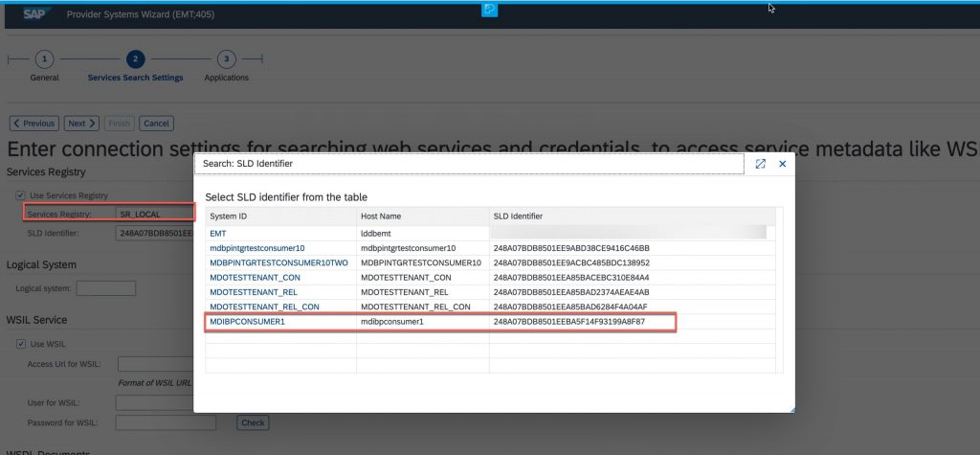This screenshot has width=980, height=455.
Task: Click the SLD Identifier input field
Action: coord(154,233)
